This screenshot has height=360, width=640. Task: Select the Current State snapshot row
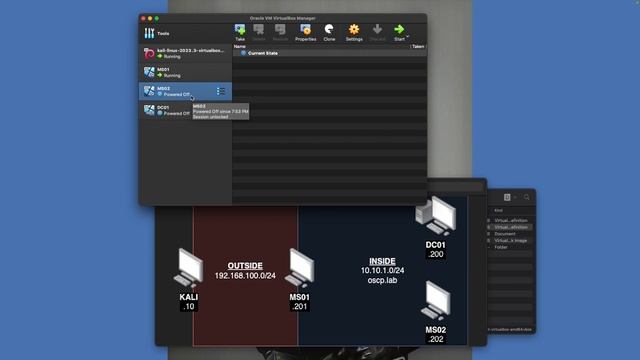(329, 53)
